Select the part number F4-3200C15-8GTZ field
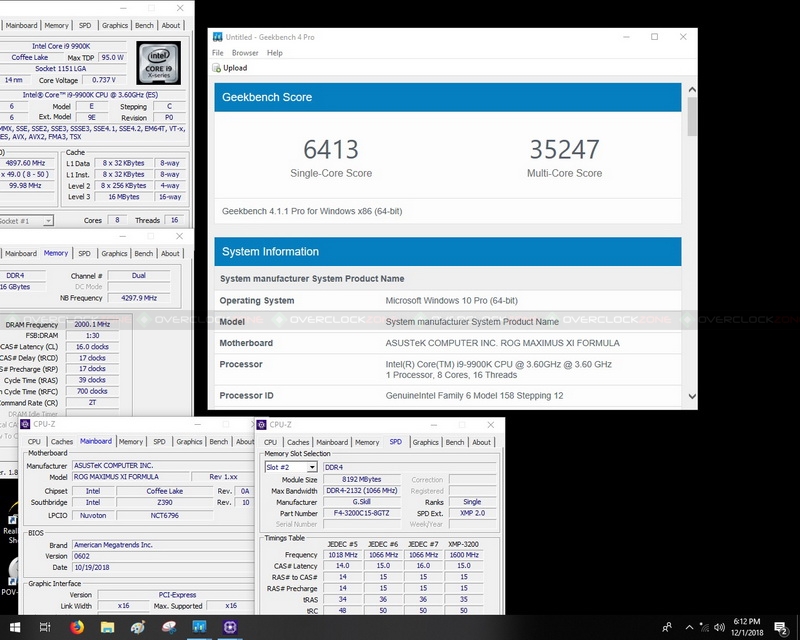Image resolution: width=800 pixels, height=640 pixels. pyautogui.click(x=361, y=513)
